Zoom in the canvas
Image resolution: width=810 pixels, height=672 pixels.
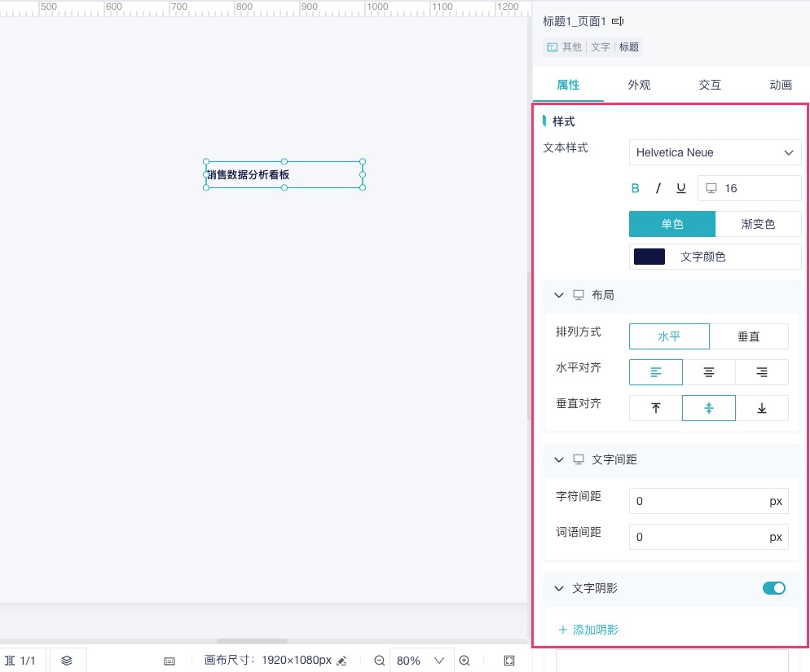[464, 661]
